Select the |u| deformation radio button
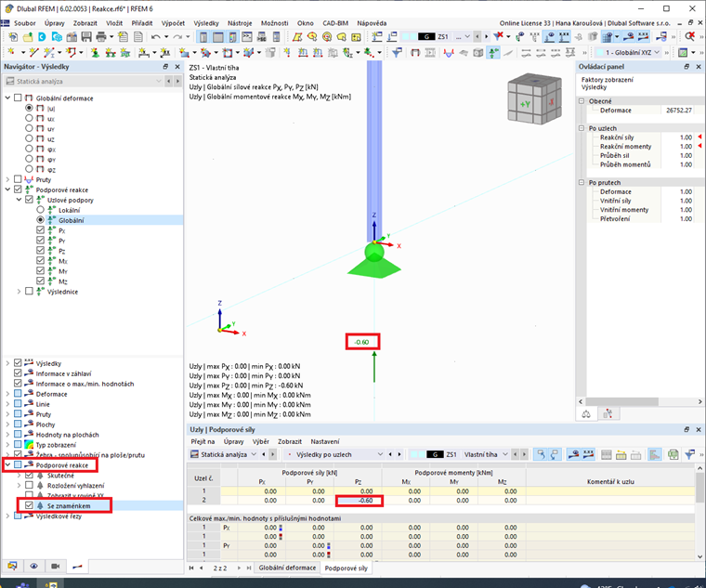 click(30, 108)
